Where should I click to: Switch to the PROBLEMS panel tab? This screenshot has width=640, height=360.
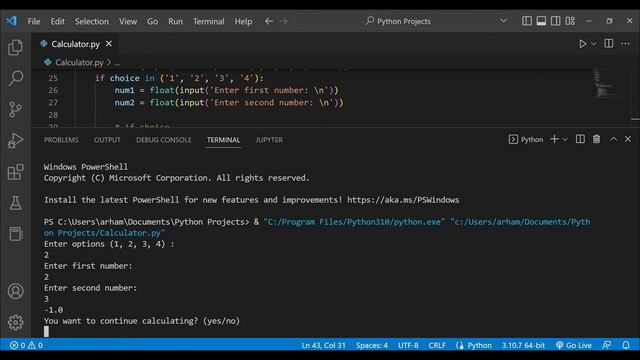click(x=61, y=140)
